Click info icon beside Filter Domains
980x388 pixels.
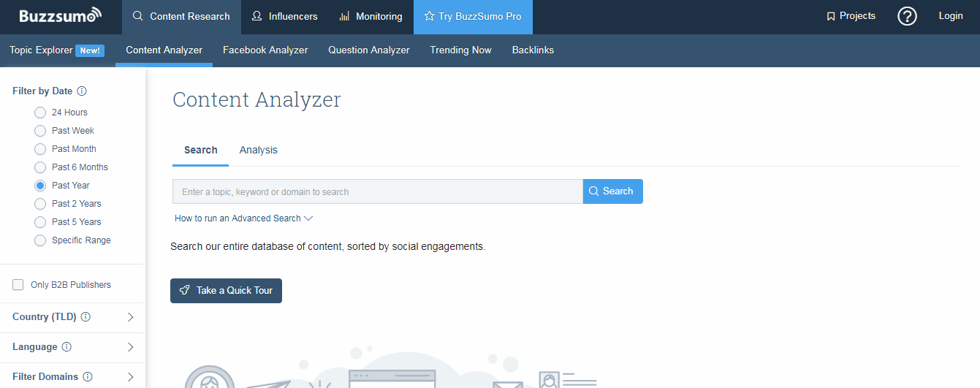(x=88, y=377)
